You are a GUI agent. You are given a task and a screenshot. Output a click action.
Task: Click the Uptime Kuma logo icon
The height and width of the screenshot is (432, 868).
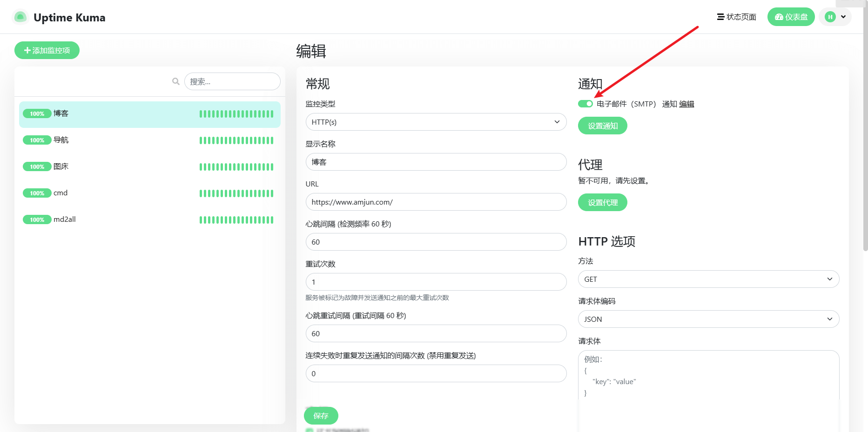pos(20,17)
